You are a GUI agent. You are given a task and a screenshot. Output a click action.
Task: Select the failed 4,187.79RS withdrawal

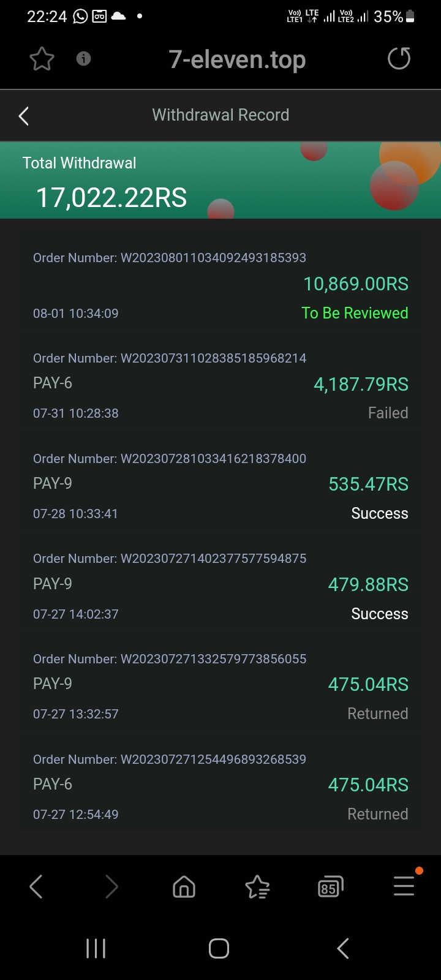(x=221, y=385)
